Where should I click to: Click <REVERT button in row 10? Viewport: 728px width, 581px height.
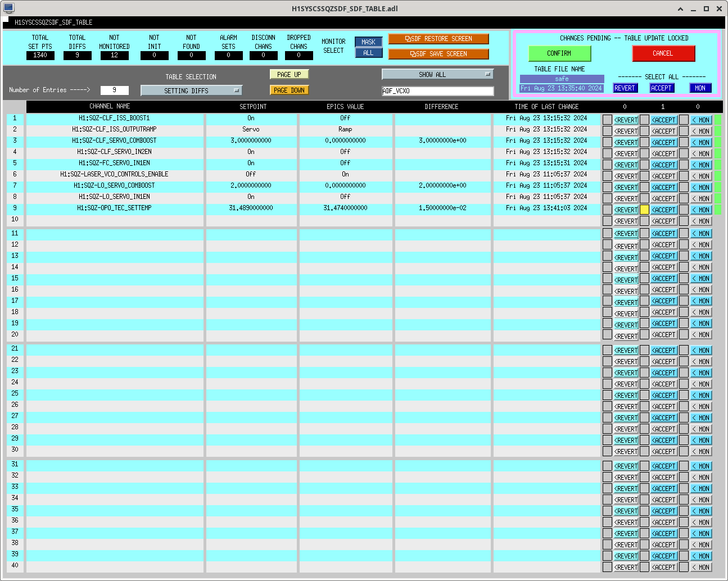click(626, 221)
